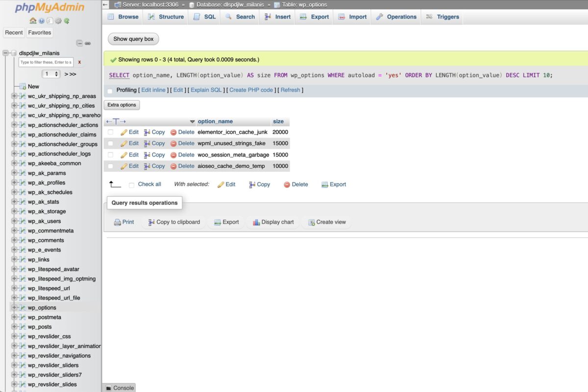Click the wp_posts table icon in tree

tap(23, 327)
